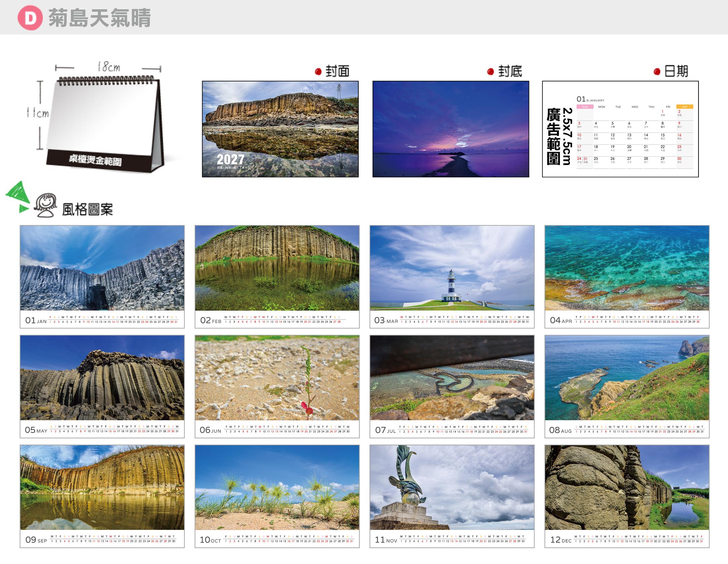Click the red dot beside 日期

click(657, 72)
